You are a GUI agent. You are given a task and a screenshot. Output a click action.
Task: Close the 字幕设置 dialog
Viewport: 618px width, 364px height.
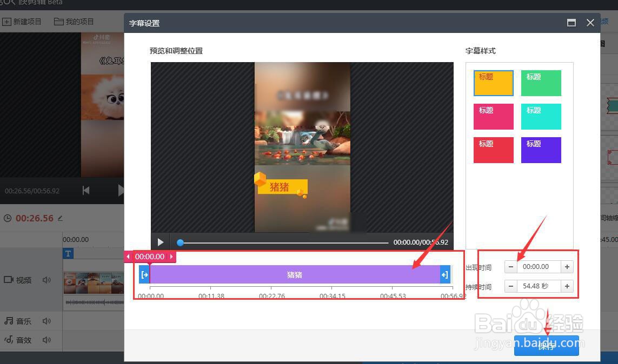coord(590,23)
